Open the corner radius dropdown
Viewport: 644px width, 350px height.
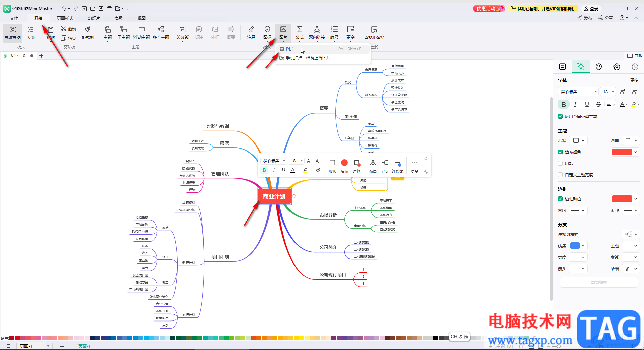[x=631, y=140]
